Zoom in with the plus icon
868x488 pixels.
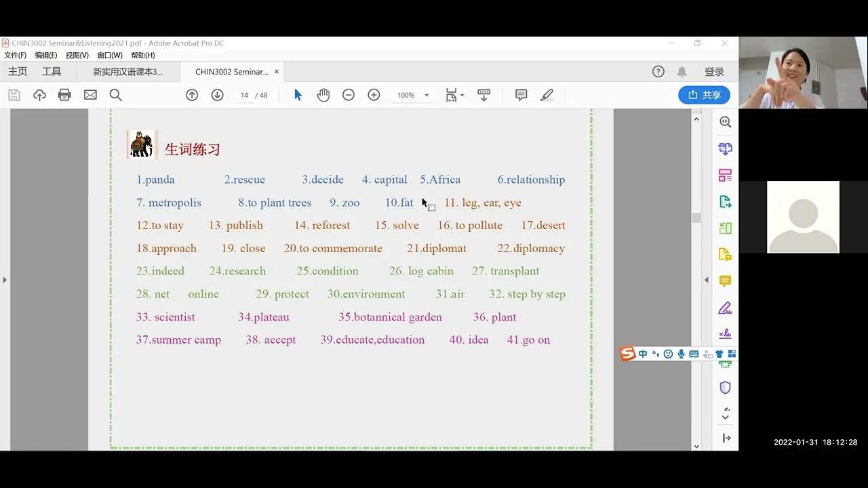click(x=374, y=95)
